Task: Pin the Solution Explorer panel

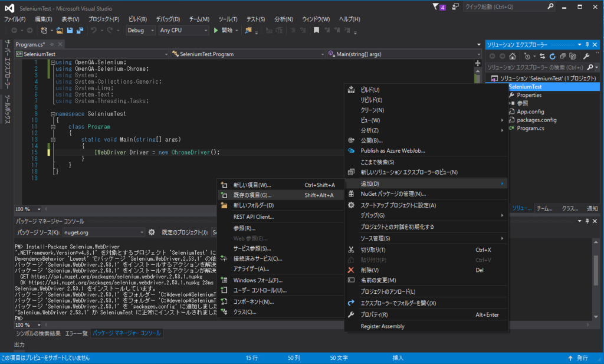Action: click(x=587, y=45)
